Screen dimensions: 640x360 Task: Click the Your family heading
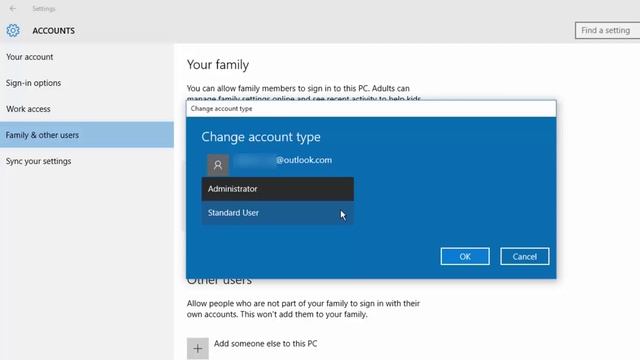click(218, 65)
